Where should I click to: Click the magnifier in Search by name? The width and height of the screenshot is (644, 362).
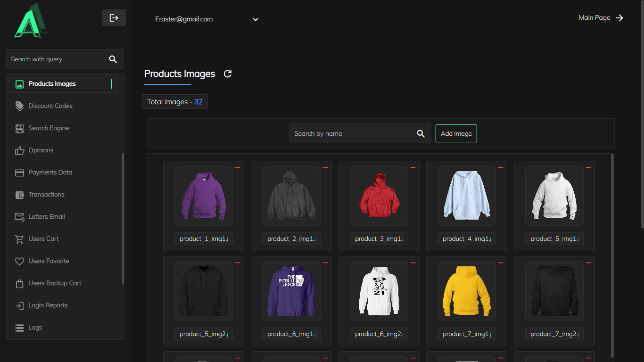(x=421, y=134)
